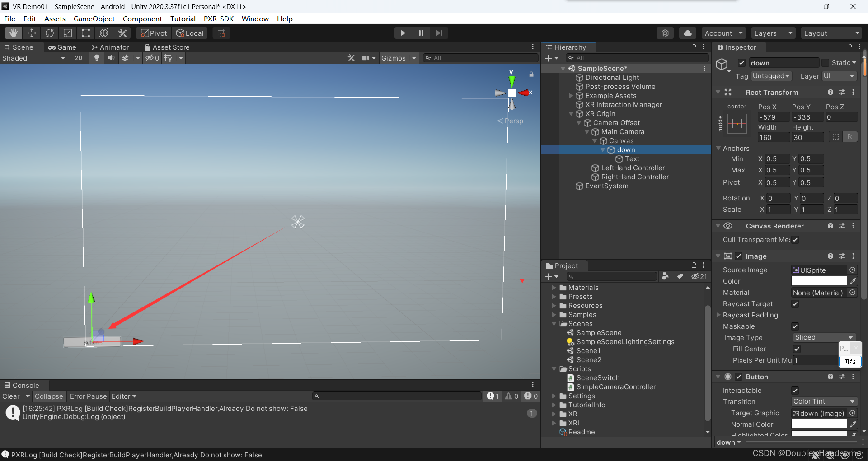Select the Hand tool in toolbar
This screenshot has height=461, width=868.
click(14, 33)
